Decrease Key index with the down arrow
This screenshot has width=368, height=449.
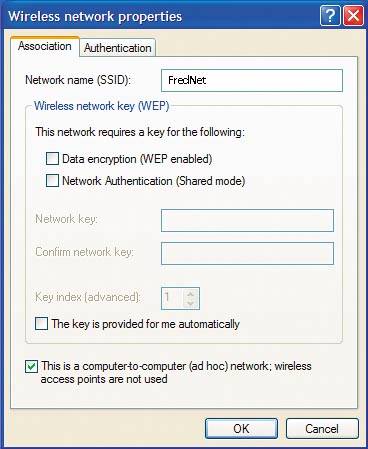tap(191, 303)
